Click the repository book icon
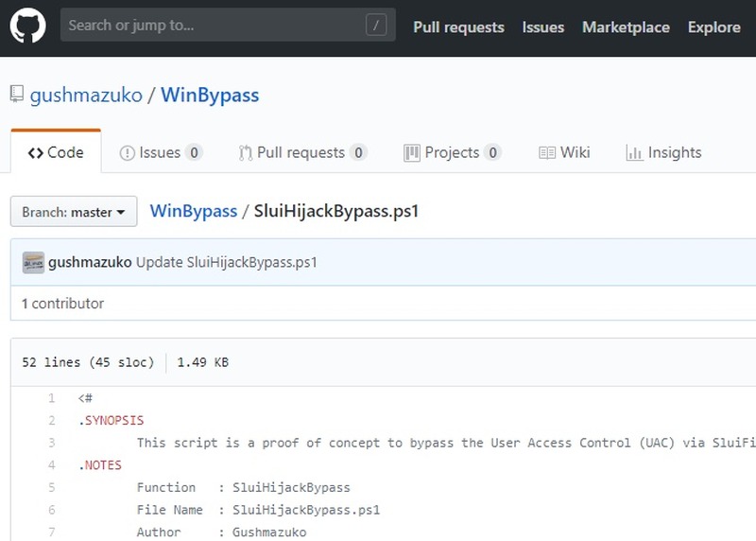 coord(17,95)
